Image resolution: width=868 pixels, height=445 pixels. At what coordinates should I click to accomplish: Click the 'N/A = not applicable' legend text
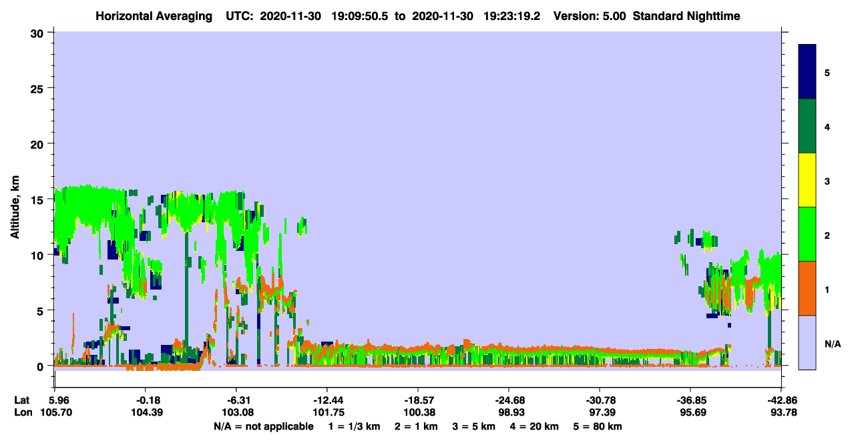[263, 426]
